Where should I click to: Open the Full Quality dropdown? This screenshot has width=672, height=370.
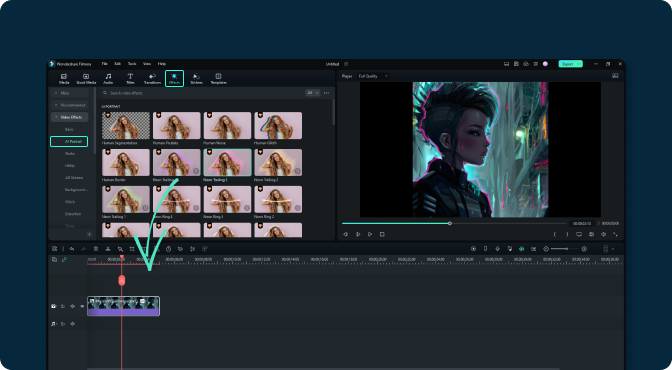[x=373, y=76]
